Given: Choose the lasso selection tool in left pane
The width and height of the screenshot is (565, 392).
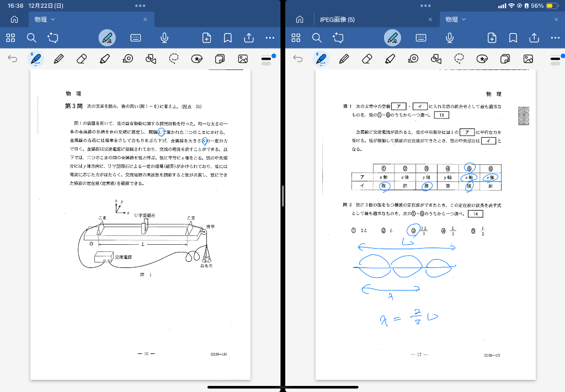Looking at the screenshot, I should 174,59.
